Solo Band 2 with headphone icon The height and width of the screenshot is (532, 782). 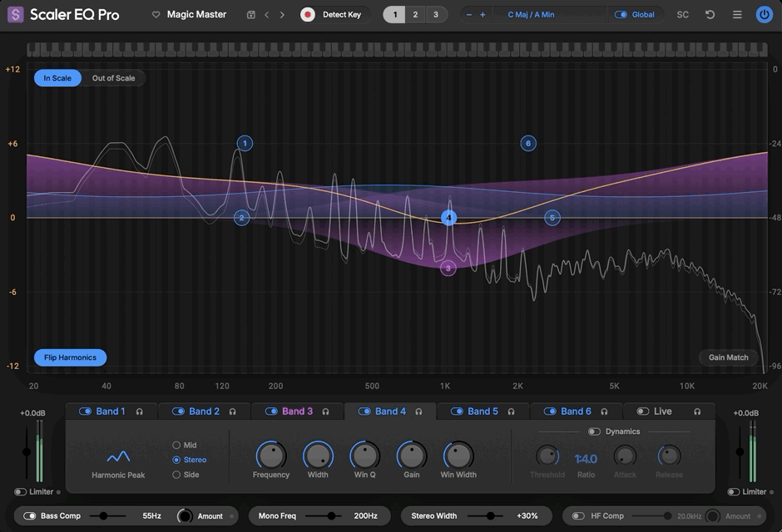pos(232,411)
